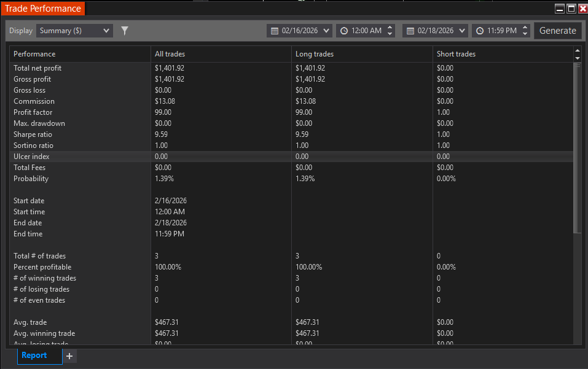Click calendar icon beside 02/18/2026

[410, 31]
